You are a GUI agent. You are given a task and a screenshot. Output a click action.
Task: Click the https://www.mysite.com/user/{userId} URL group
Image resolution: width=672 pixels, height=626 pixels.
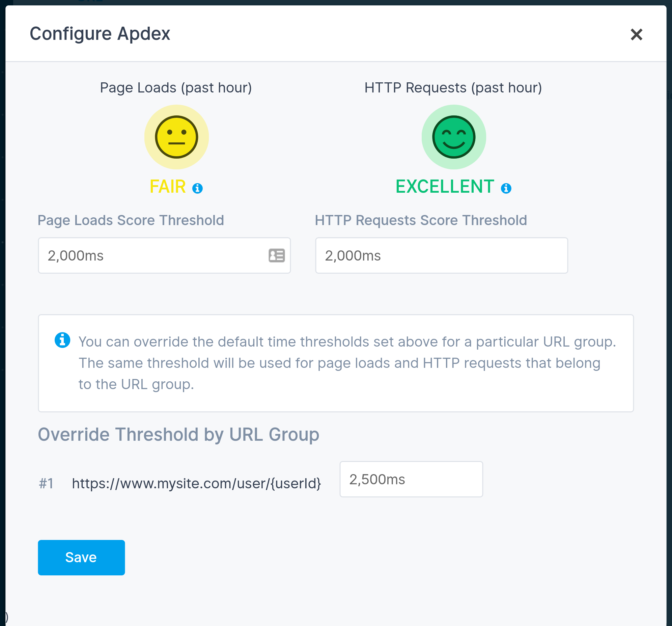[196, 483]
